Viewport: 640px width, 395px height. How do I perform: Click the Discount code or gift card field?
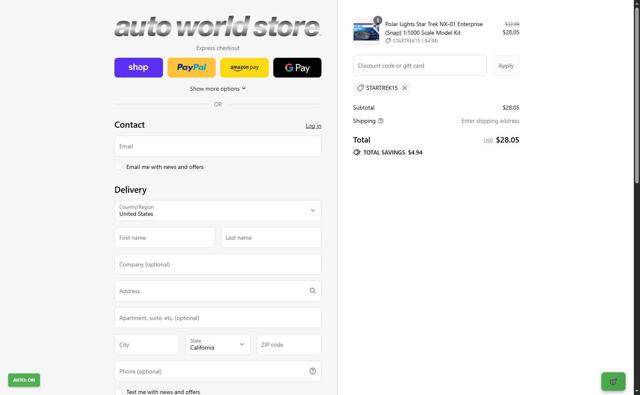point(420,66)
